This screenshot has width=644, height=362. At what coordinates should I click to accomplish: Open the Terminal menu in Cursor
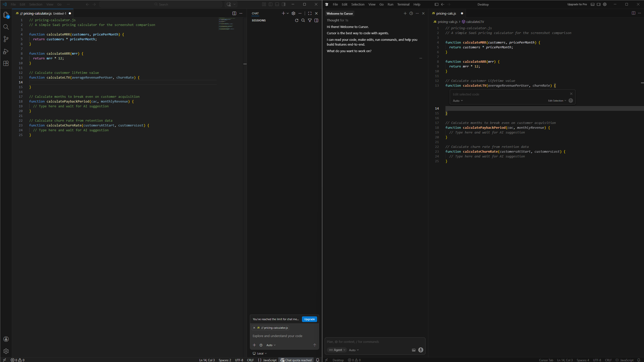(x=403, y=4)
